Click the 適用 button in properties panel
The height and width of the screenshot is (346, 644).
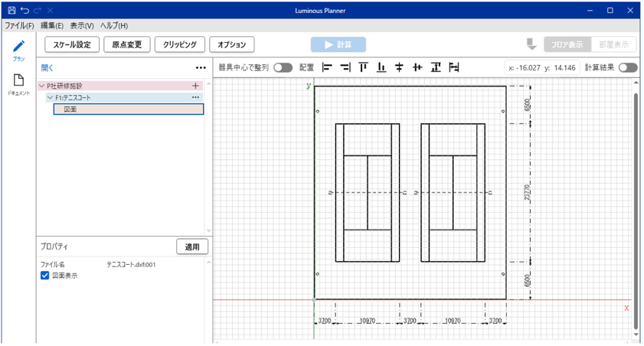click(x=192, y=246)
